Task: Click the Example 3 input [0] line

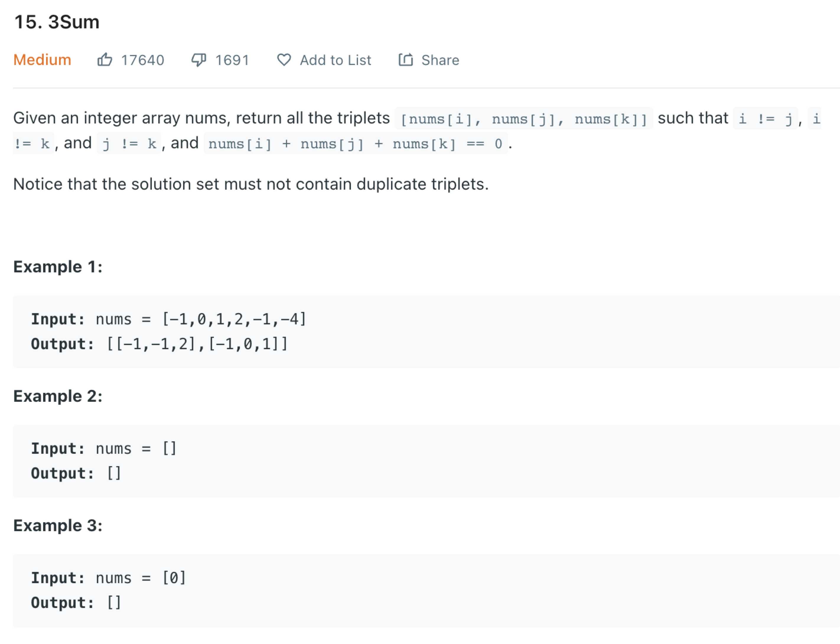Action: coord(108,578)
